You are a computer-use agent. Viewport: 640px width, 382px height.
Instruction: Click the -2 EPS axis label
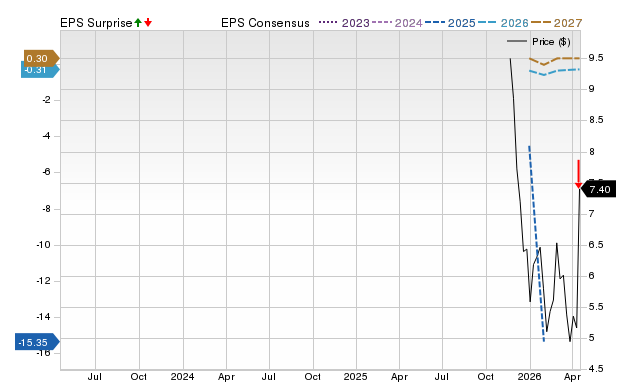47,100
